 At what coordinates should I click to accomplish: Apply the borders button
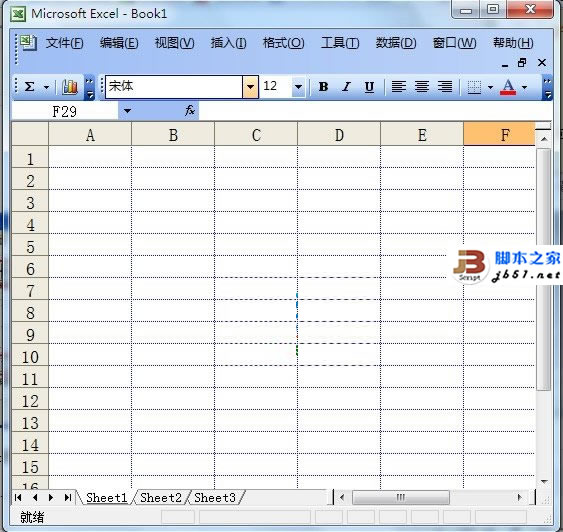tap(474, 87)
